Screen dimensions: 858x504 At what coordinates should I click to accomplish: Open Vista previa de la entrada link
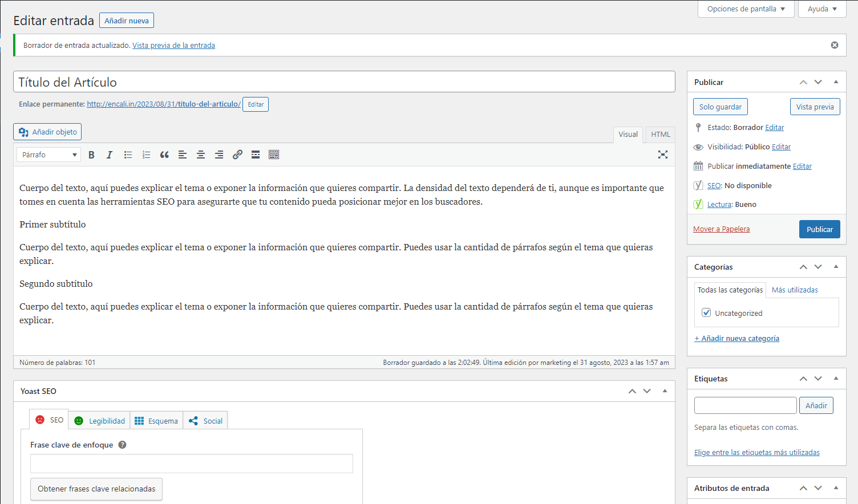tap(173, 45)
